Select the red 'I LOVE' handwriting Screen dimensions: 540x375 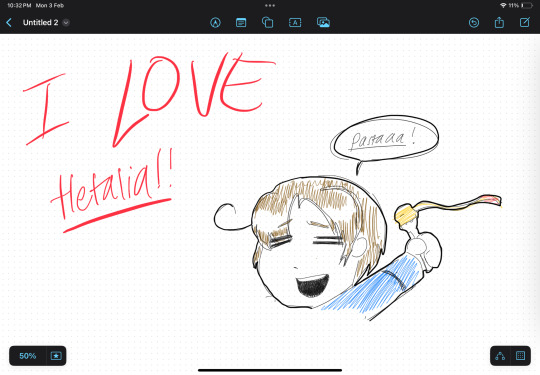pos(148,100)
